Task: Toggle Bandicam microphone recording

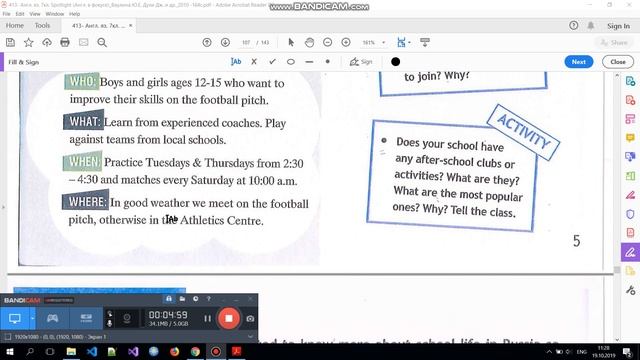Action: coord(109,323)
